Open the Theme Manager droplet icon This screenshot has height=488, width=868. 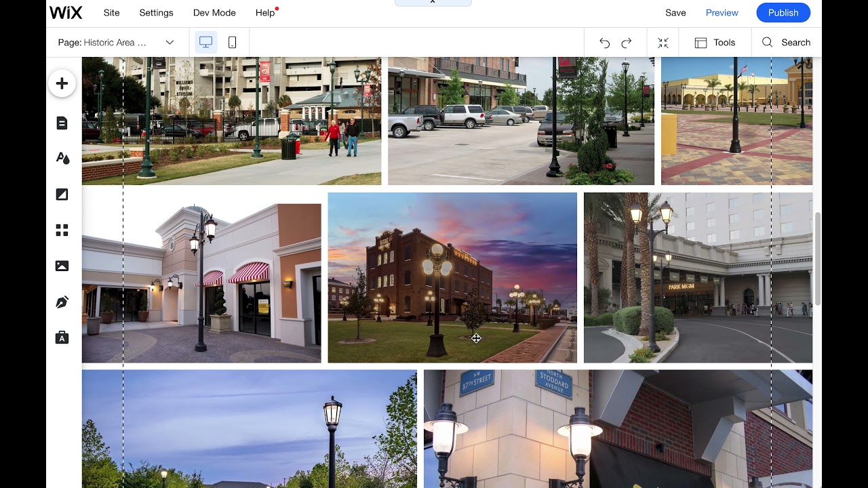(x=62, y=159)
